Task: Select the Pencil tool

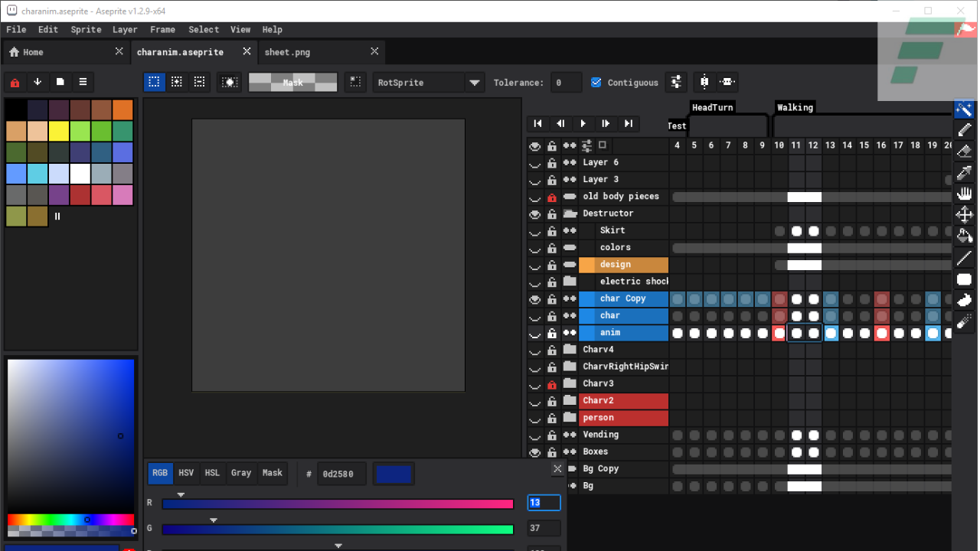Action: point(964,130)
